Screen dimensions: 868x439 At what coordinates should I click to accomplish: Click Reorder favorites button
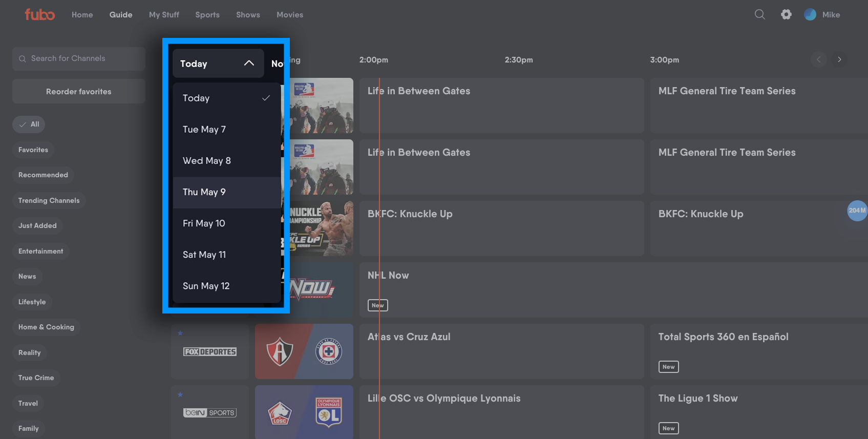pos(79,92)
